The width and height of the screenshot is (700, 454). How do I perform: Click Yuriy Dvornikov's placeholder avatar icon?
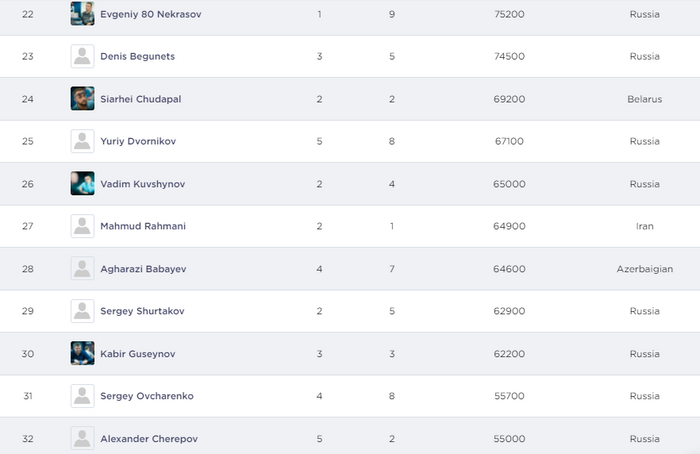click(x=82, y=141)
